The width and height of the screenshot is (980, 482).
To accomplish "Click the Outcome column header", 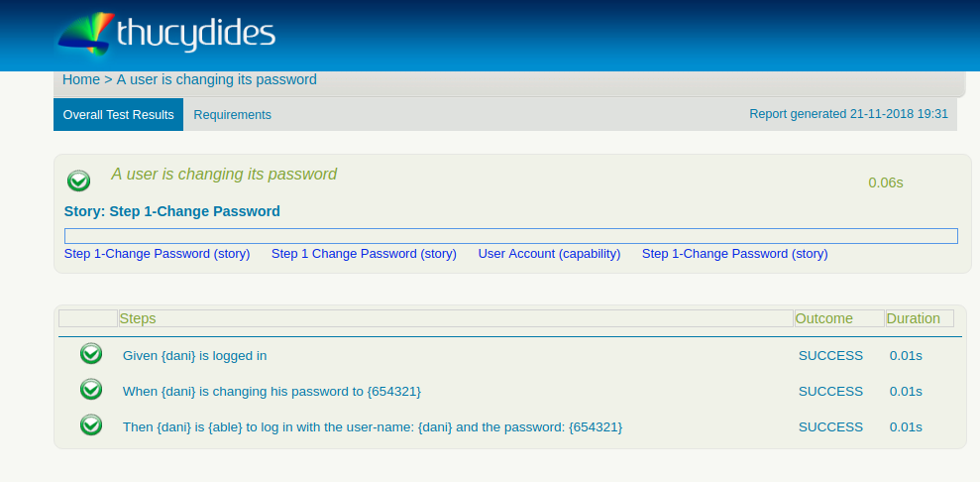I will click(x=823, y=318).
